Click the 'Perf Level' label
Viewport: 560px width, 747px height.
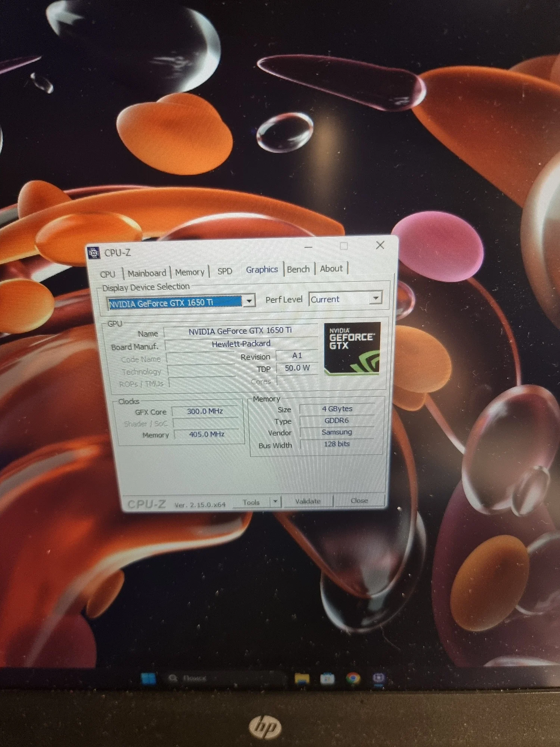click(284, 300)
